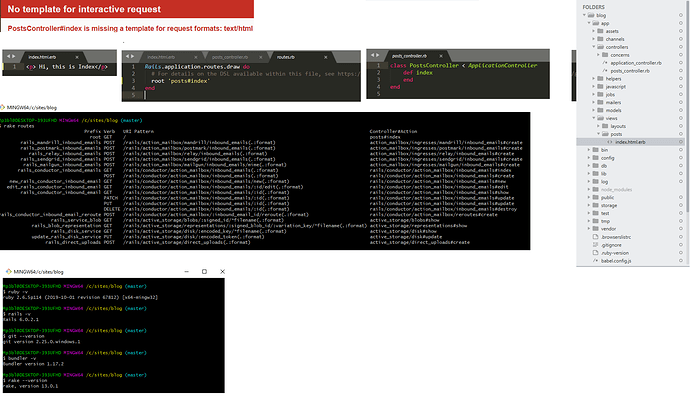Image resolution: width=690 pixels, height=401 pixels.
Task: Click the 'Hi, this is Index' code line
Action: (x=67, y=67)
